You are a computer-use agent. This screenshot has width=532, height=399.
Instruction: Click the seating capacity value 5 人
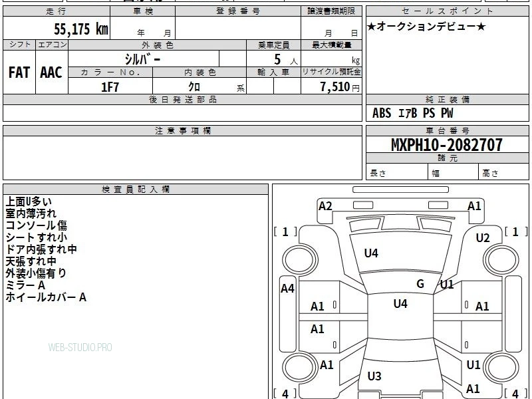(x=285, y=60)
